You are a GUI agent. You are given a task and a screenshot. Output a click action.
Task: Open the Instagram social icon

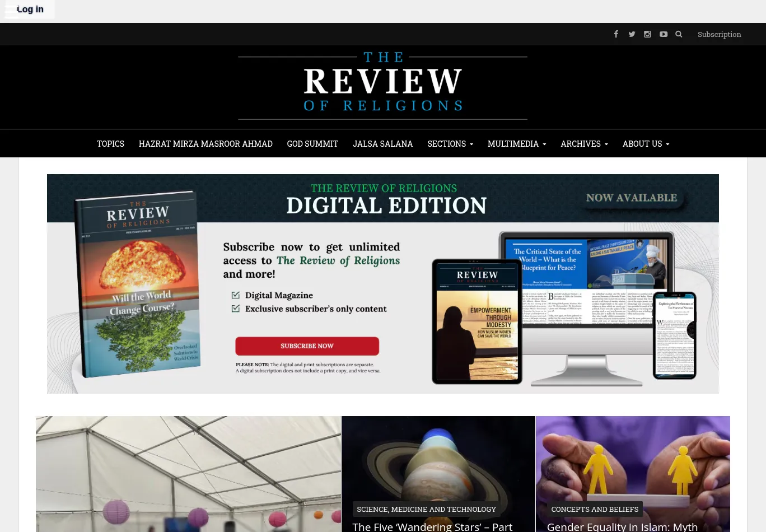click(x=647, y=34)
